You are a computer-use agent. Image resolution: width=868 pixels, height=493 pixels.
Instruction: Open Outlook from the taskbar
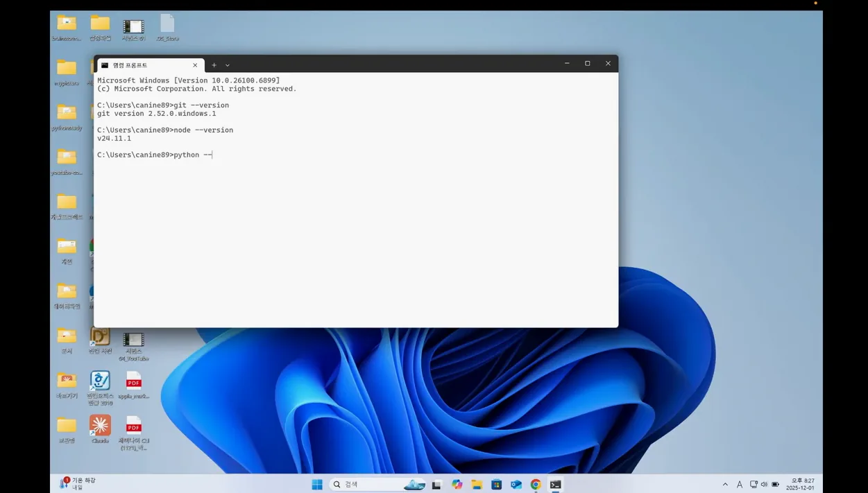coord(516,485)
